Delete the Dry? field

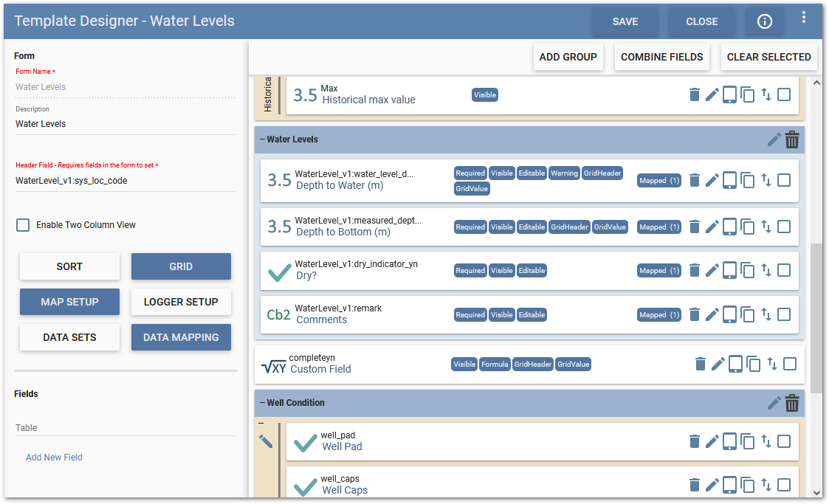[695, 270]
